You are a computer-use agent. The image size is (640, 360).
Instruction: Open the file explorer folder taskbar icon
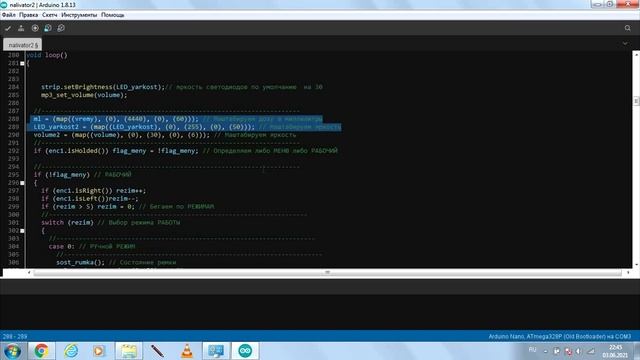pyautogui.click(x=129, y=351)
